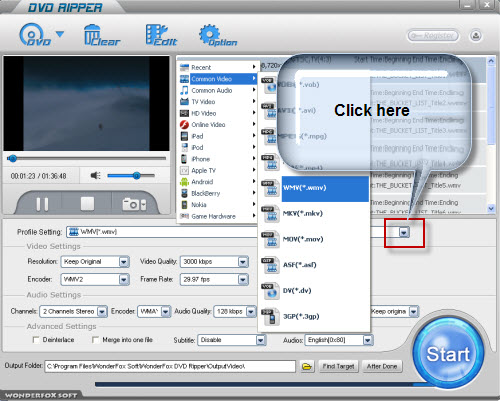
Task: Pick the AVI format icon
Action: [269, 111]
